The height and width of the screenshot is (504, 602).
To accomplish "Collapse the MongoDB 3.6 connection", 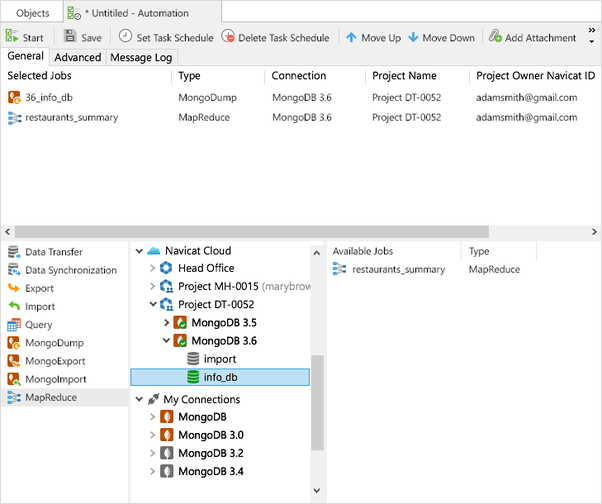I will [166, 340].
